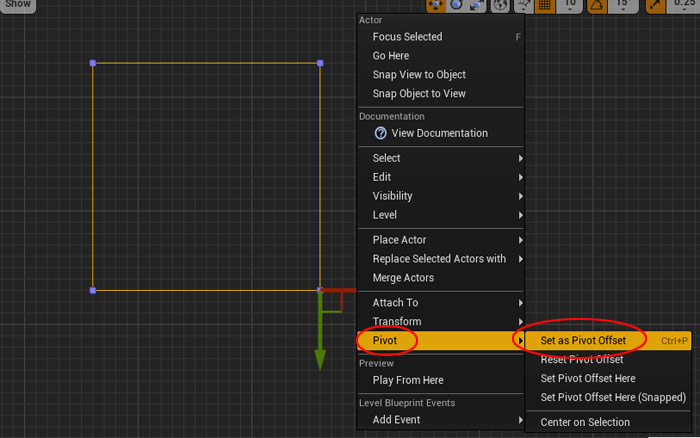The height and width of the screenshot is (438, 700).
Task: Toggle the scale snapping icon
Action: pyautogui.click(x=656, y=5)
